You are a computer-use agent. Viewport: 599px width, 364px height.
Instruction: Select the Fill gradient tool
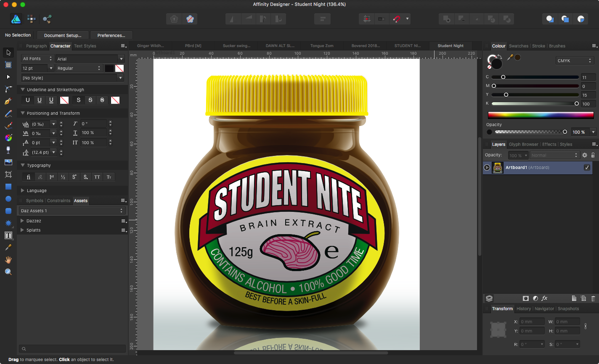[8, 138]
